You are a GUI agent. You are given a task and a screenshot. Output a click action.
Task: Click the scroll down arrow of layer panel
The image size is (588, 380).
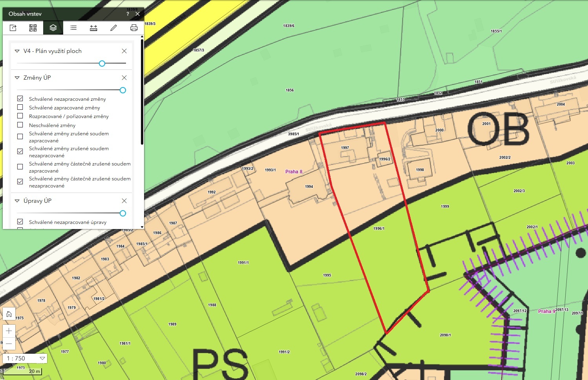click(x=142, y=227)
